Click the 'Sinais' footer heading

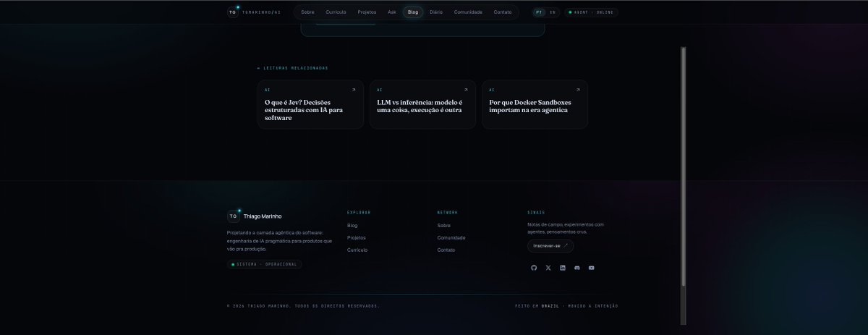536,213
